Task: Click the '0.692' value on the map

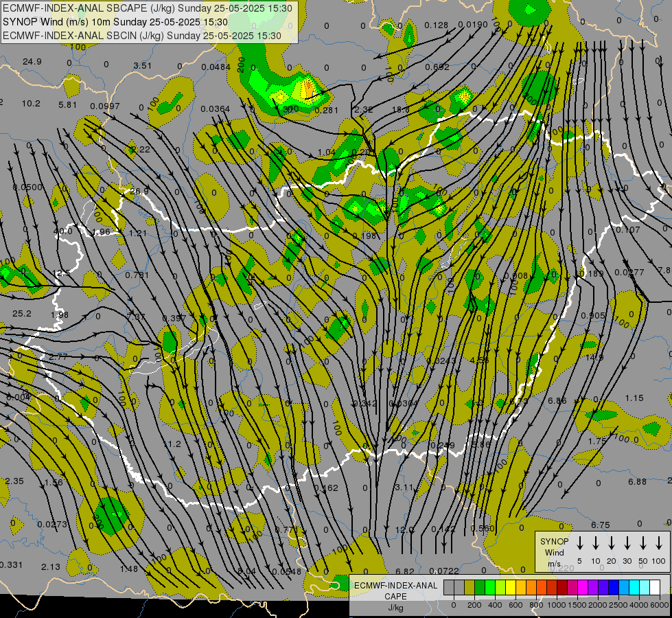Action: tap(437, 67)
